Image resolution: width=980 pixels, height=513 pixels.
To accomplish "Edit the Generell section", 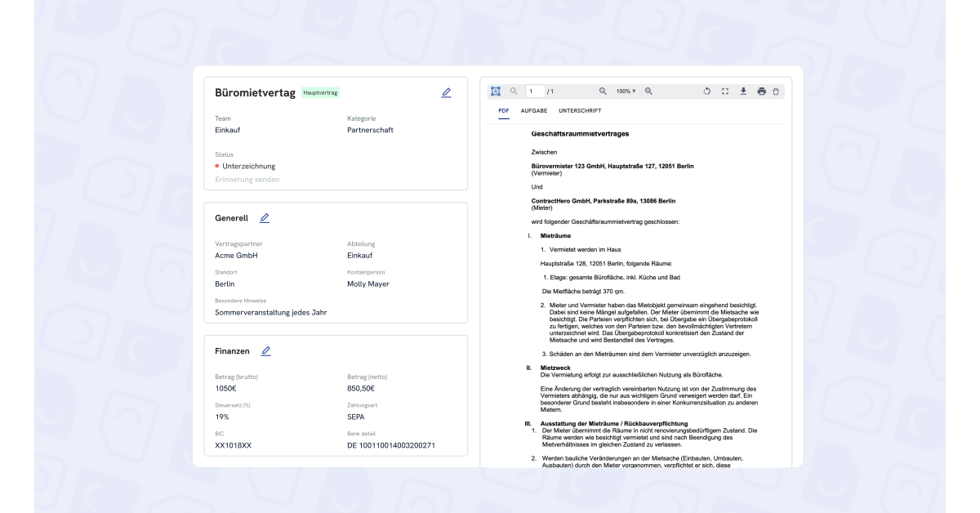I will pyautogui.click(x=265, y=218).
